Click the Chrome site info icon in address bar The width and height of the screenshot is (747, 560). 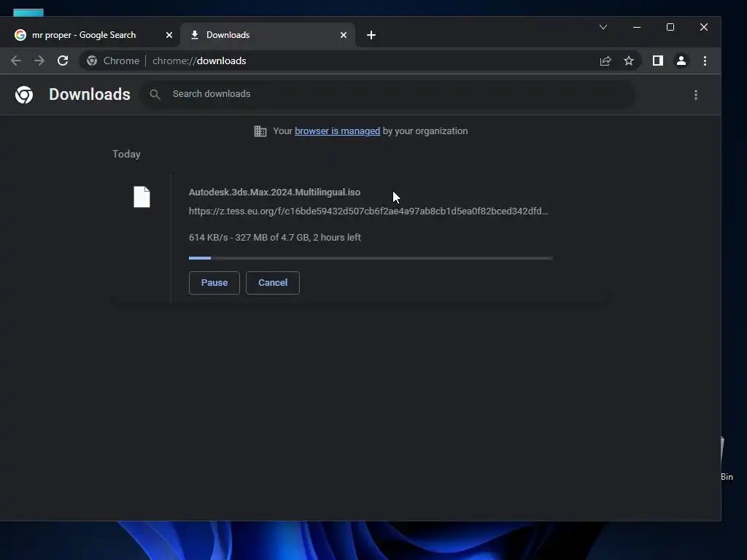pos(92,61)
